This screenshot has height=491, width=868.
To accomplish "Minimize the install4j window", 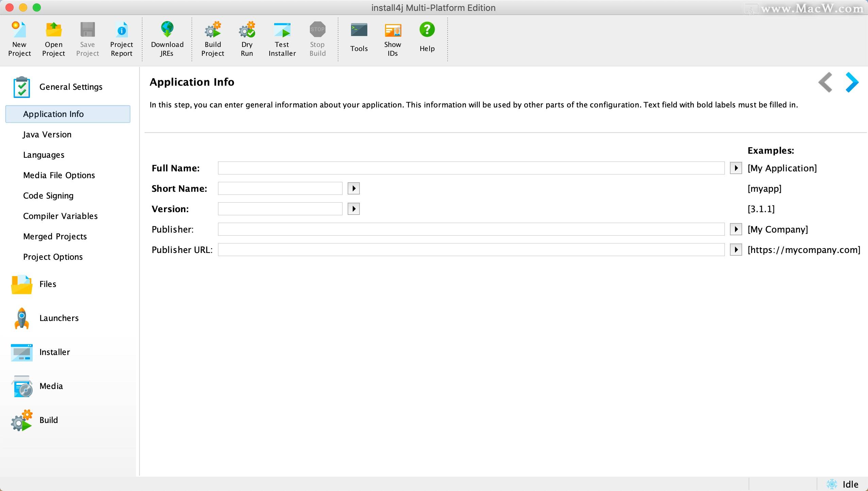I will tap(23, 7).
